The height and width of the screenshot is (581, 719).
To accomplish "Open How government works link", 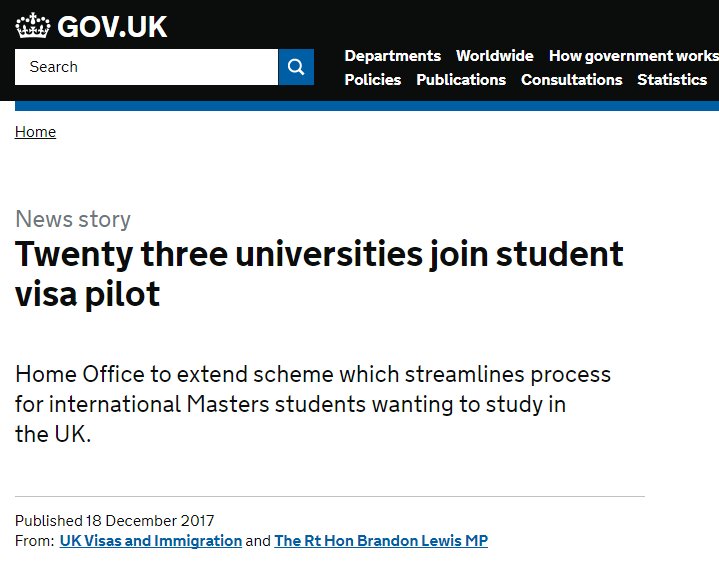I will (x=634, y=56).
